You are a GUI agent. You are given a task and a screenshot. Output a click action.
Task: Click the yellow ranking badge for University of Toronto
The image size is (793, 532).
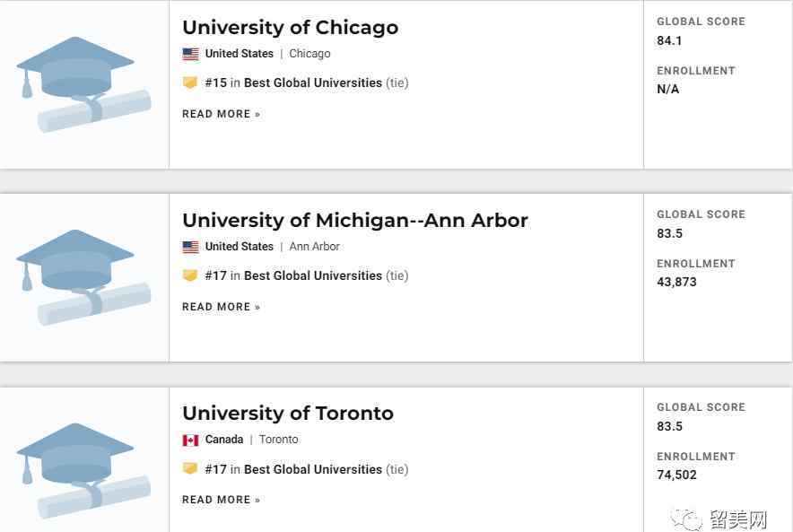(190, 469)
